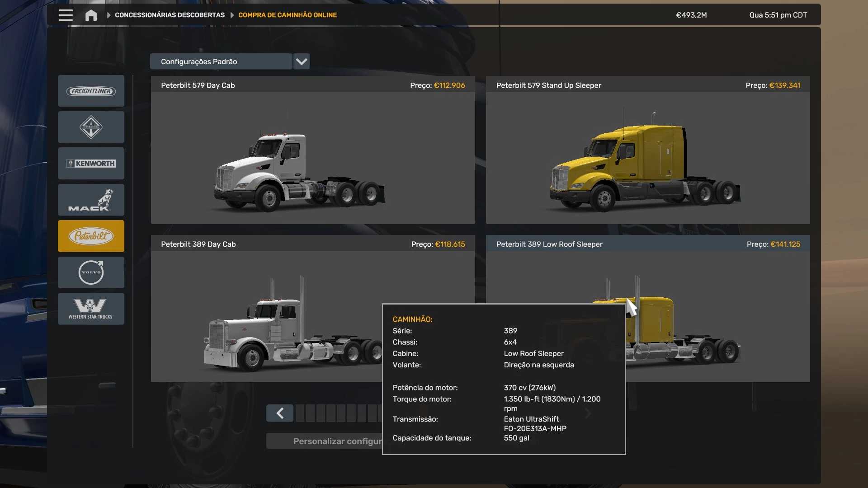
Task: Select Peterbilt 579 Stand Up Sleeper truck
Action: 647,158
